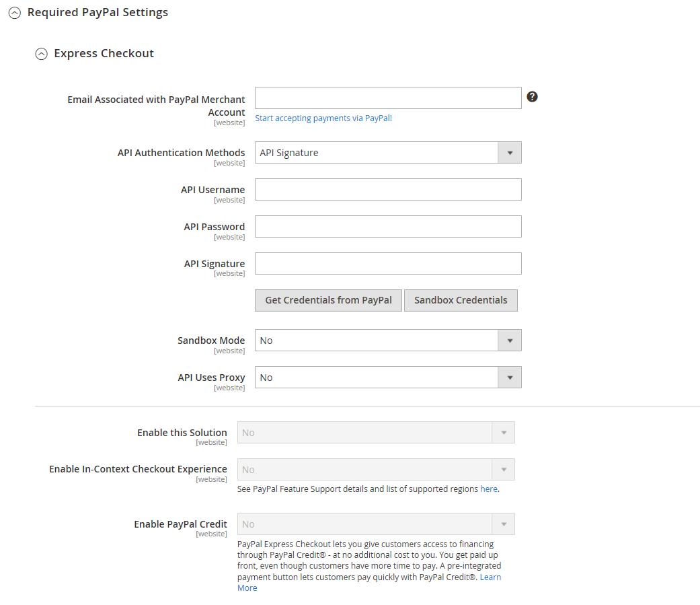Open the API Authentication Methods dropdown arrow
Screen dimensions: 700x605
[511, 152]
